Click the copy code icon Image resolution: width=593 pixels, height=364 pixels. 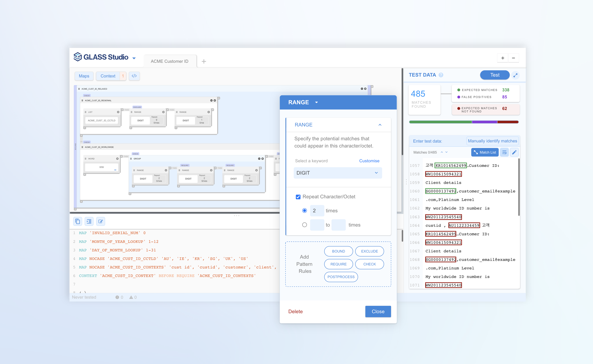[78, 221]
